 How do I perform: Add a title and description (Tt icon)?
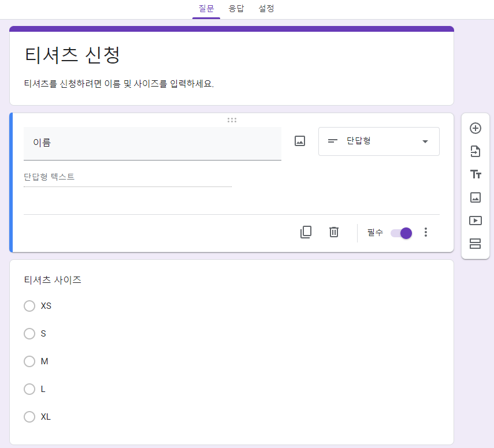tap(476, 174)
